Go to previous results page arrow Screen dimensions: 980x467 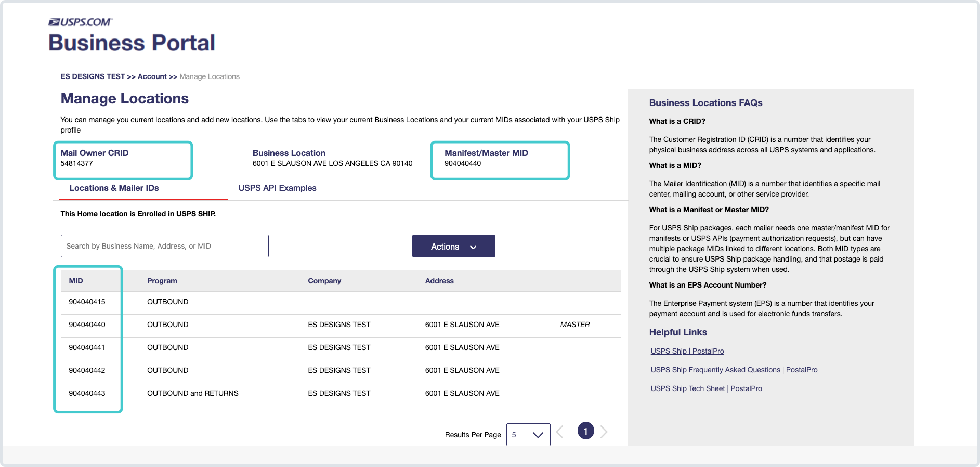point(560,432)
